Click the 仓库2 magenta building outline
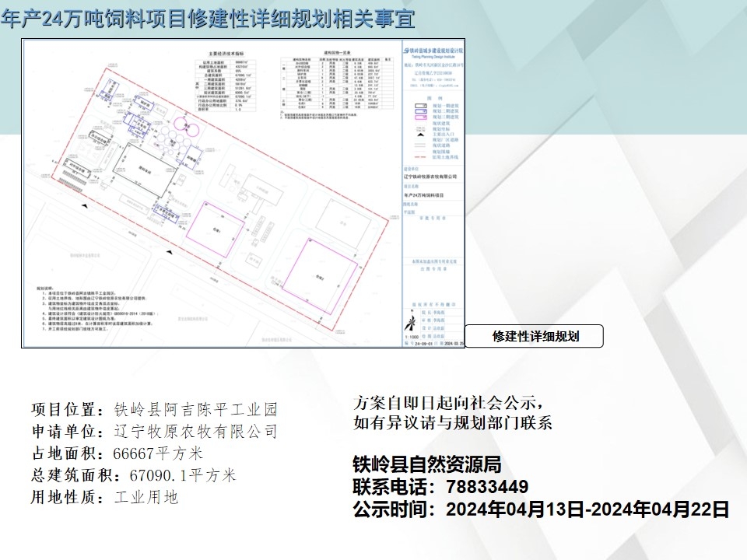The height and width of the screenshot is (560, 747). pos(320,277)
